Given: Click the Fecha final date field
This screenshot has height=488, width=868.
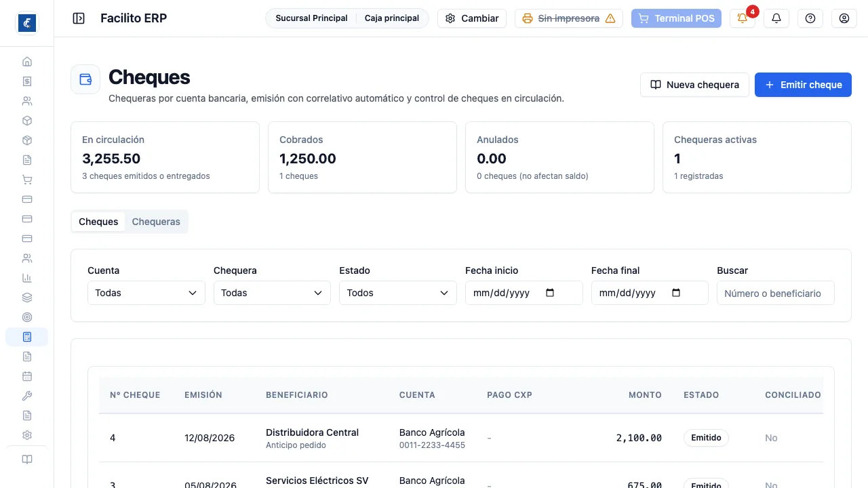Looking at the screenshot, I should tap(650, 293).
